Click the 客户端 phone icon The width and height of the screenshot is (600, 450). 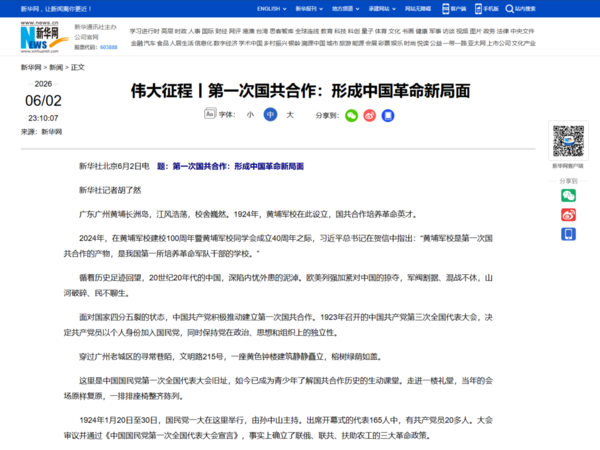tap(445, 9)
